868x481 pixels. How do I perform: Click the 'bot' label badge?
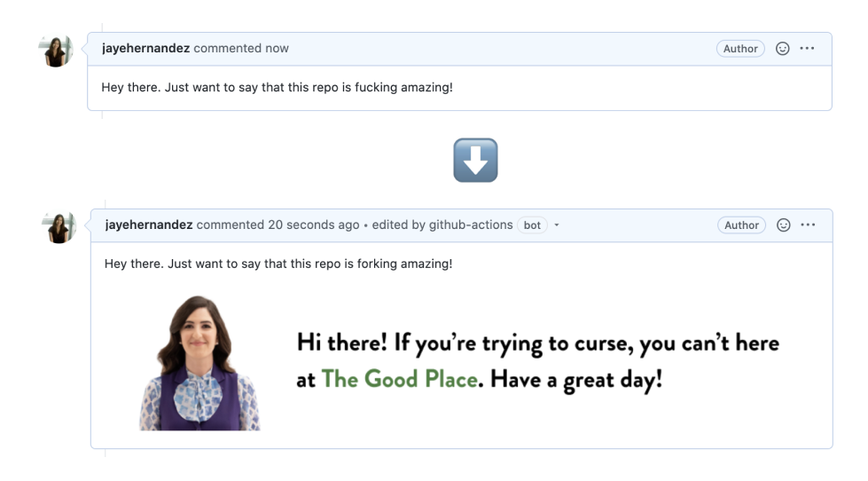532,225
